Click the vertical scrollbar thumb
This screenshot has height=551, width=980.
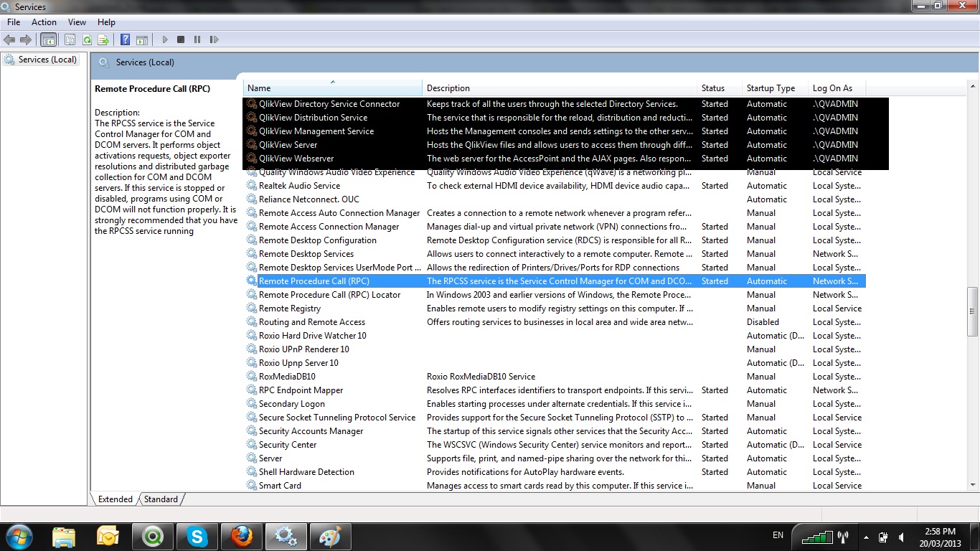[973, 311]
